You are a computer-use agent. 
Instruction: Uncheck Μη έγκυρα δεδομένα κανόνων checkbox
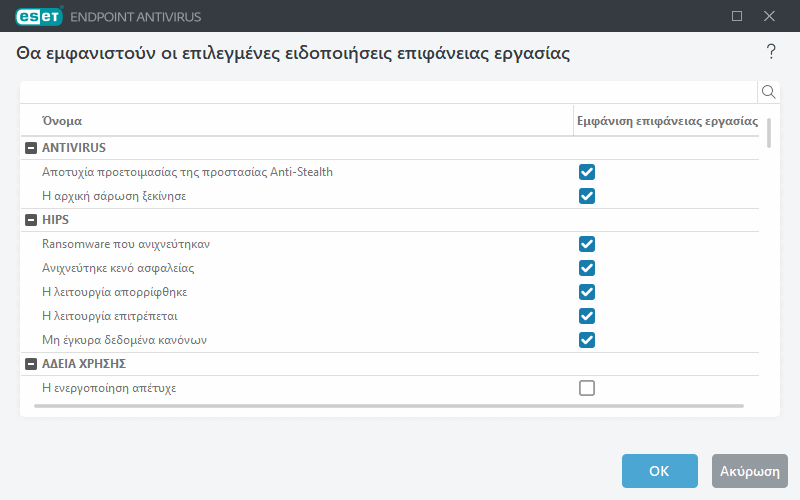click(587, 340)
